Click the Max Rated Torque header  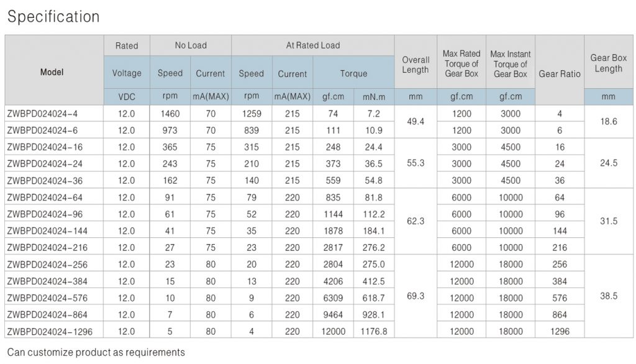(x=461, y=64)
